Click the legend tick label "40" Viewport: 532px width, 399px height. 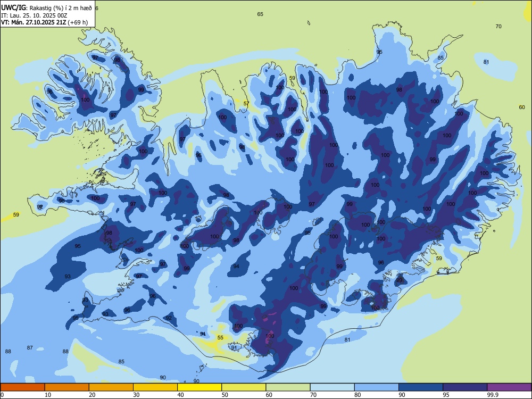[180, 395]
